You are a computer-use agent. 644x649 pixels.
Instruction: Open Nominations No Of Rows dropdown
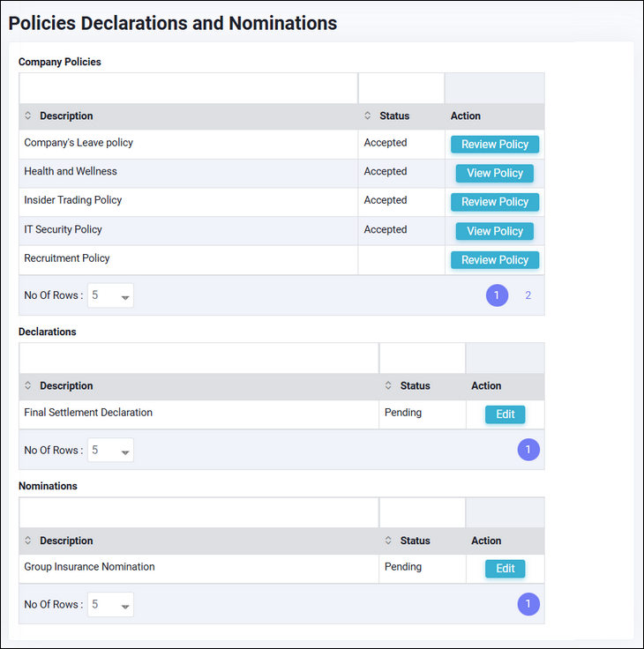111,605
